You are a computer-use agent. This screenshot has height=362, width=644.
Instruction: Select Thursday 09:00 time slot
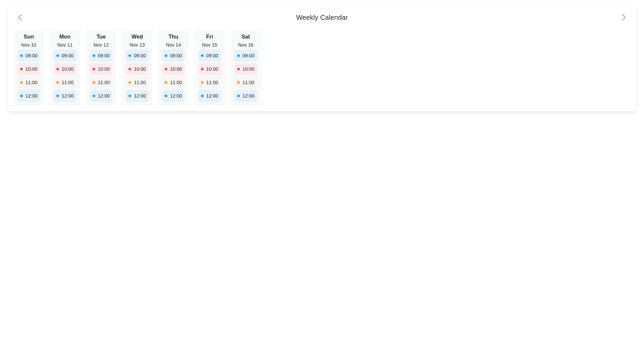tap(173, 56)
